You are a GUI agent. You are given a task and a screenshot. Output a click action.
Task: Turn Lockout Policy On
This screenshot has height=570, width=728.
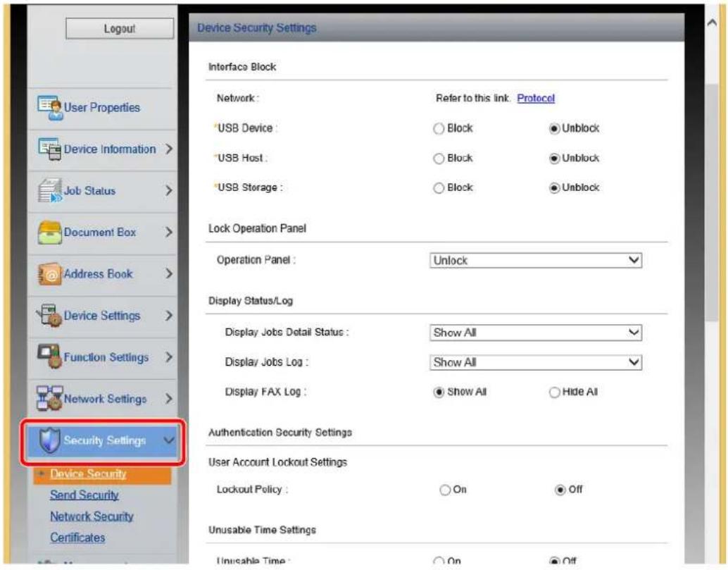click(445, 490)
